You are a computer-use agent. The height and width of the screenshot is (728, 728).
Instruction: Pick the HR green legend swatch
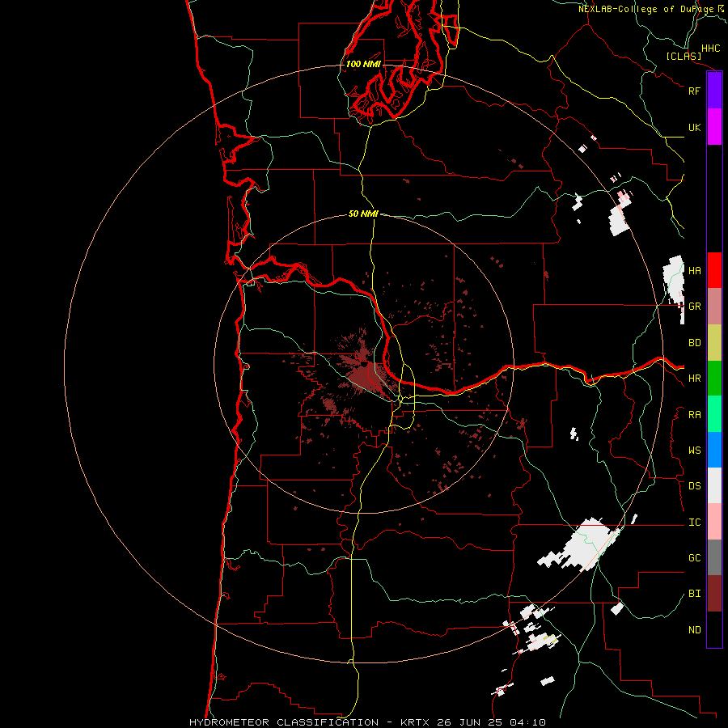click(x=714, y=379)
